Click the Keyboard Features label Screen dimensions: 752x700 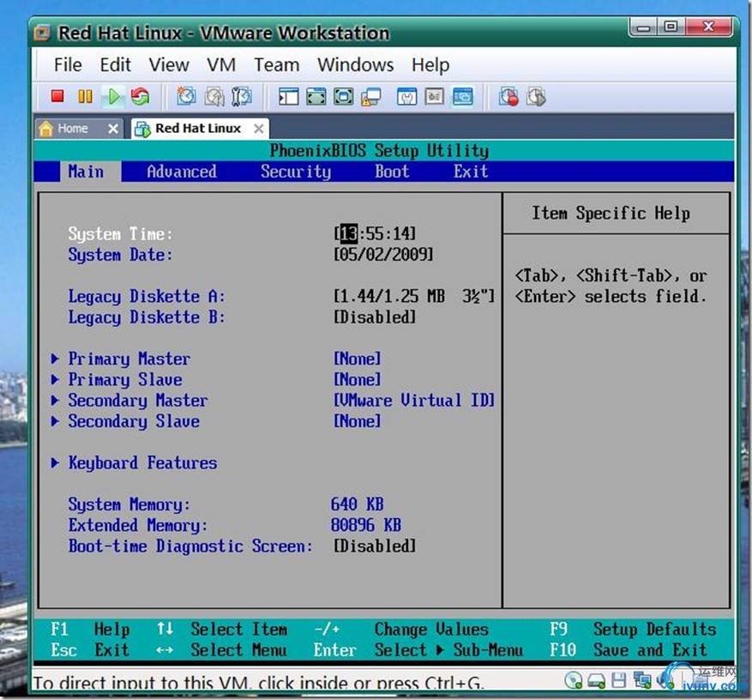coord(142,462)
